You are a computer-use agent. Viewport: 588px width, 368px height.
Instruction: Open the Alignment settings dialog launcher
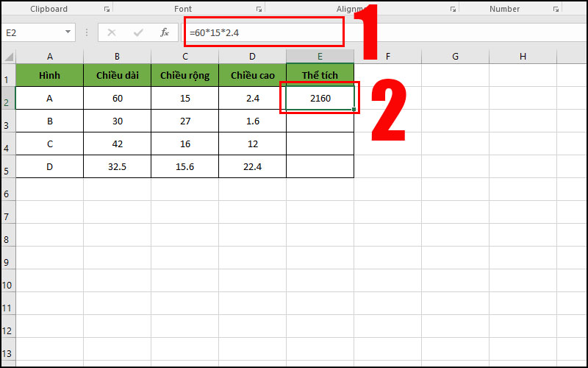[453, 10]
